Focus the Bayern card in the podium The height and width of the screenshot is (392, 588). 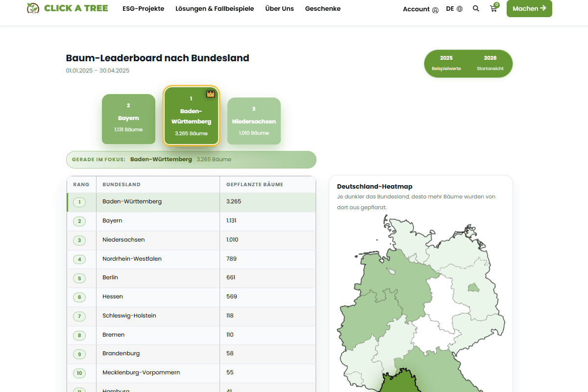pos(128,119)
